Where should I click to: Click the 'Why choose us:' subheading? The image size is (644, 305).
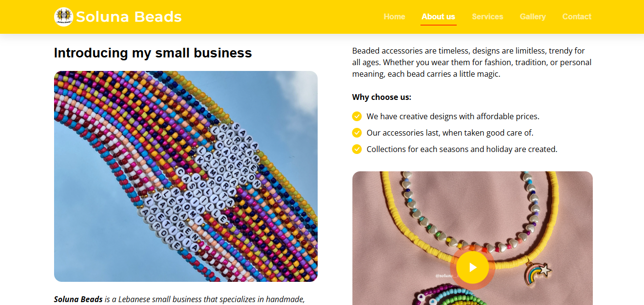click(x=381, y=97)
